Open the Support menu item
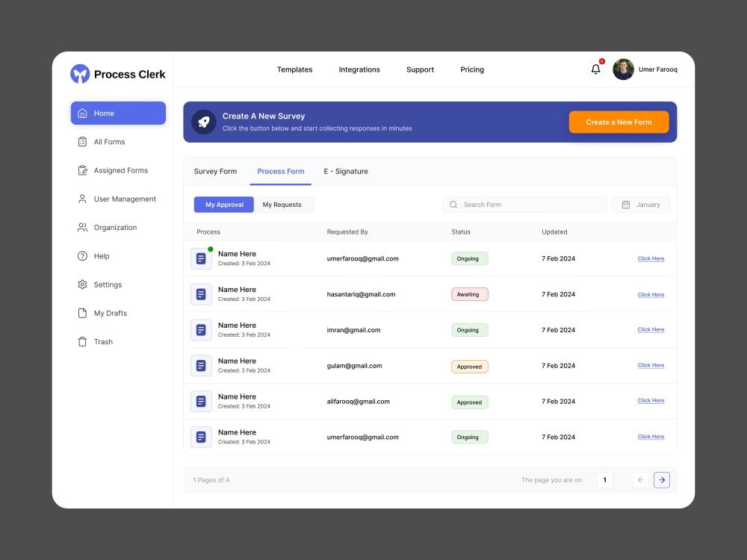The width and height of the screenshot is (747, 560). click(420, 69)
